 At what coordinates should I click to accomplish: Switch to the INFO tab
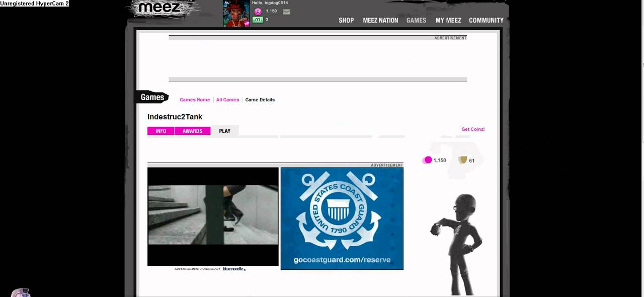[160, 131]
